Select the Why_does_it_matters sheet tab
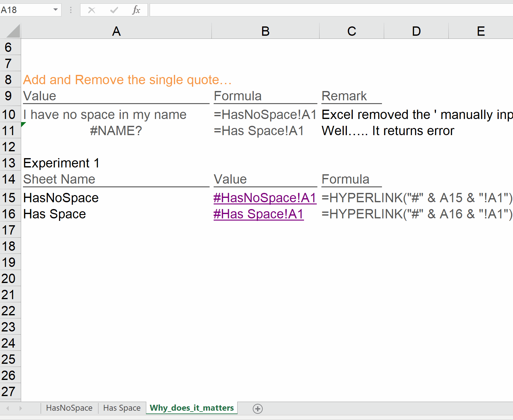 (x=191, y=408)
